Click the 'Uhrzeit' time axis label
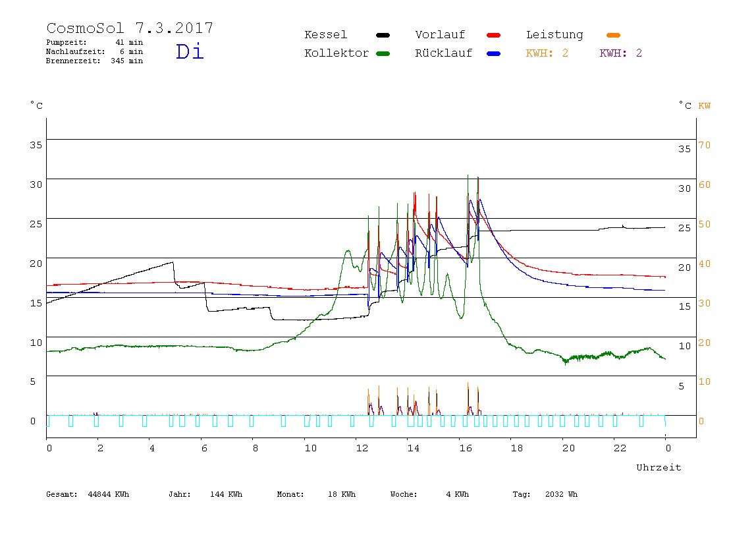The width and height of the screenshot is (756, 535). click(659, 467)
